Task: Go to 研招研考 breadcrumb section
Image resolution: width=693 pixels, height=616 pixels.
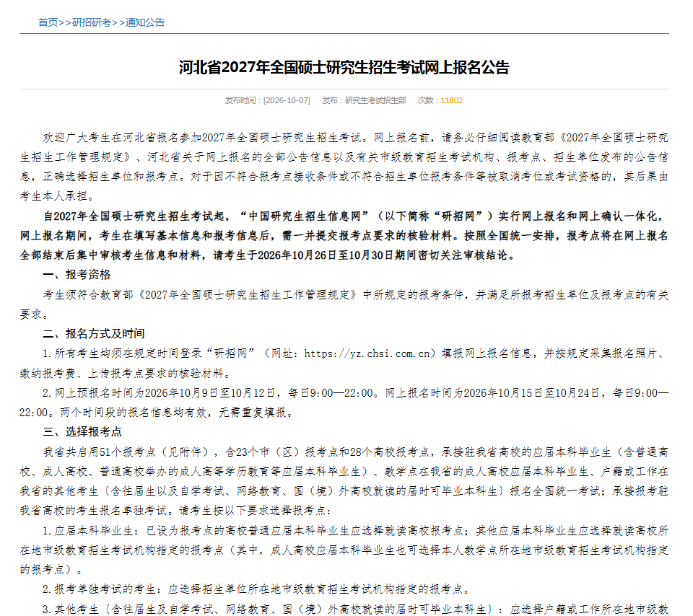Action: click(x=92, y=22)
